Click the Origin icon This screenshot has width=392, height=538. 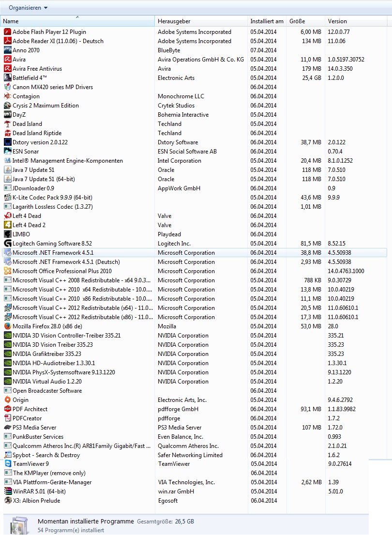coord(8,400)
